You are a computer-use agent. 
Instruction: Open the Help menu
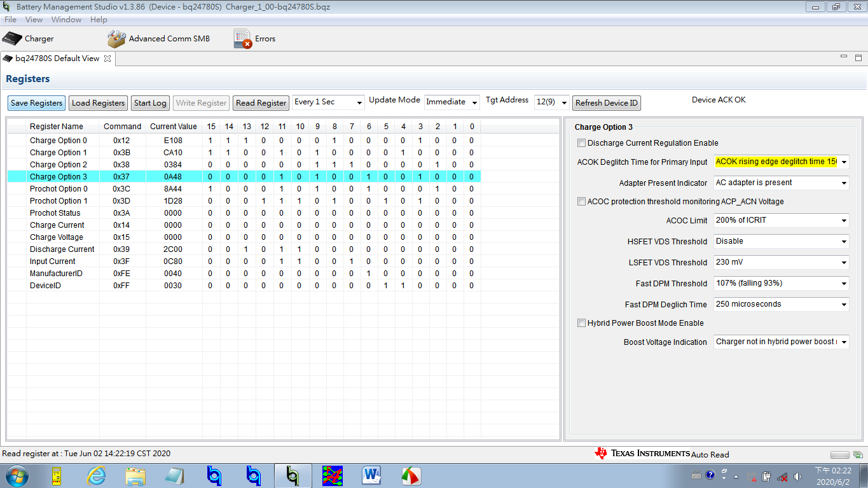point(99,20)
